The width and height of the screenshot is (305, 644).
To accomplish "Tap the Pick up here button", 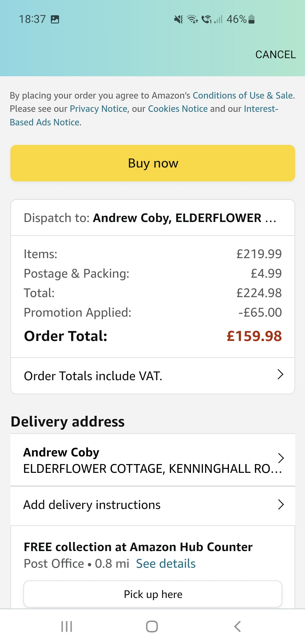I will pyautogui.click(x=153, y=594).
